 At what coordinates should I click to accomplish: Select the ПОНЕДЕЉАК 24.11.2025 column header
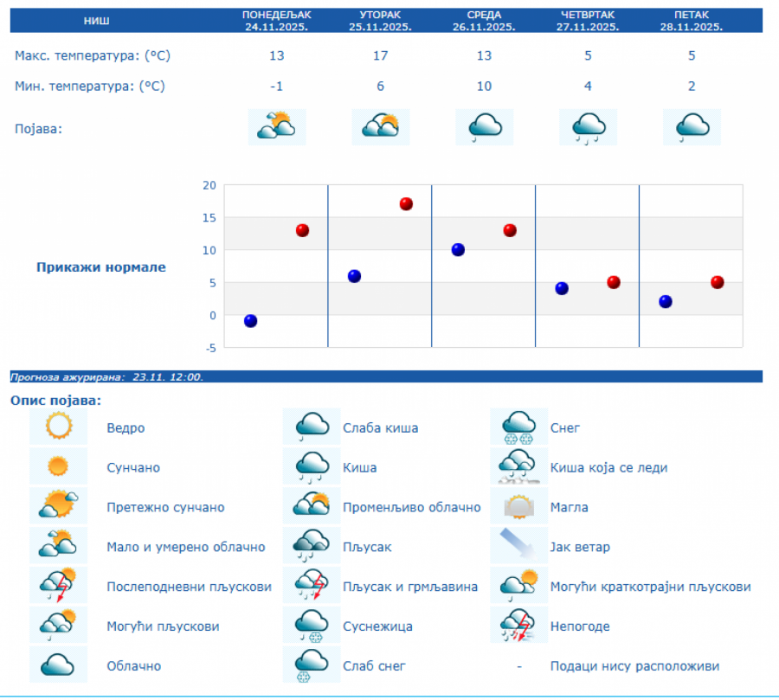(276, 21)
